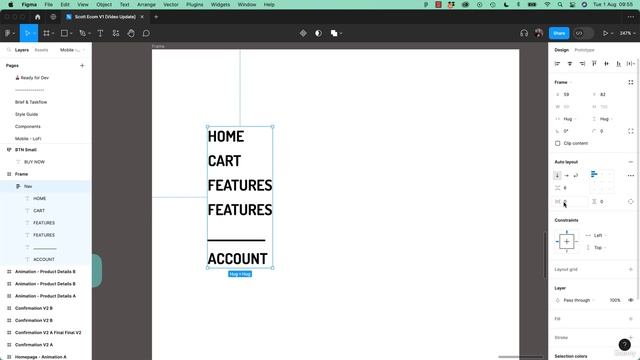This screenshot has width=640, height=360.
Task: Open the Mobile page selector dropdown
Action: (72, 50)
